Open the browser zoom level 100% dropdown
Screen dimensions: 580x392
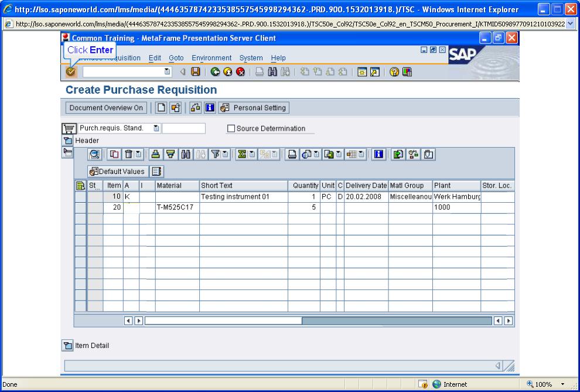coord(562,384)
